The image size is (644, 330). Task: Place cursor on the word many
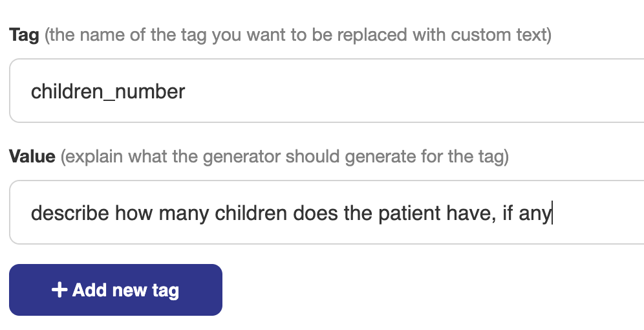pos(184,214)
